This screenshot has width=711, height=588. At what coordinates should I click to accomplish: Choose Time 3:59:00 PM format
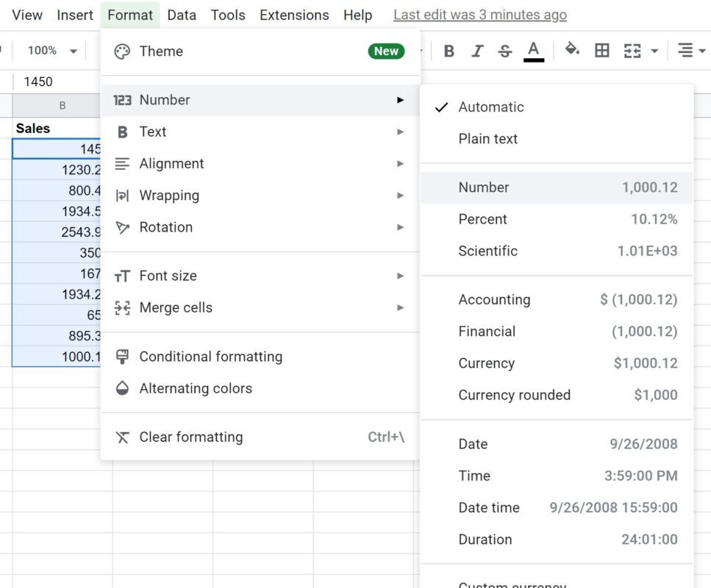click(557, 476)
